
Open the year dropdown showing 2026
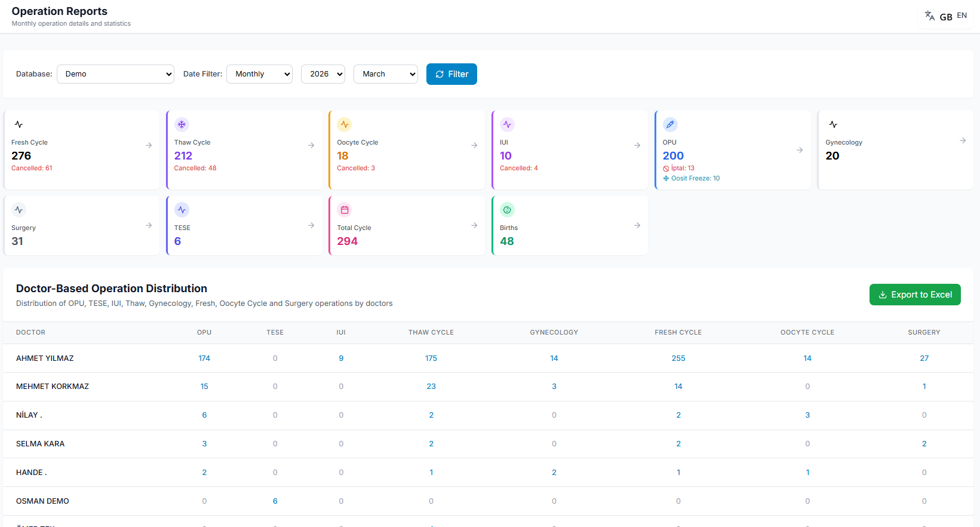coord(323,74)
